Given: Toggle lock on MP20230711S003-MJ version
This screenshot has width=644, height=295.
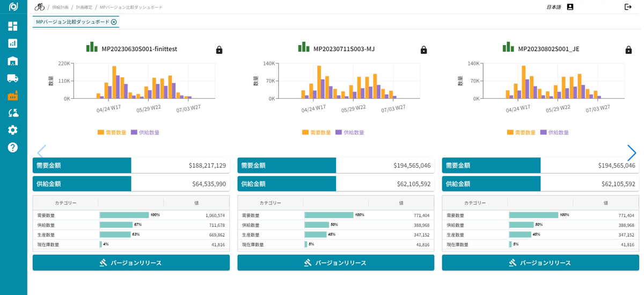Looking at the screenshot, I should [x=423, y=50].
